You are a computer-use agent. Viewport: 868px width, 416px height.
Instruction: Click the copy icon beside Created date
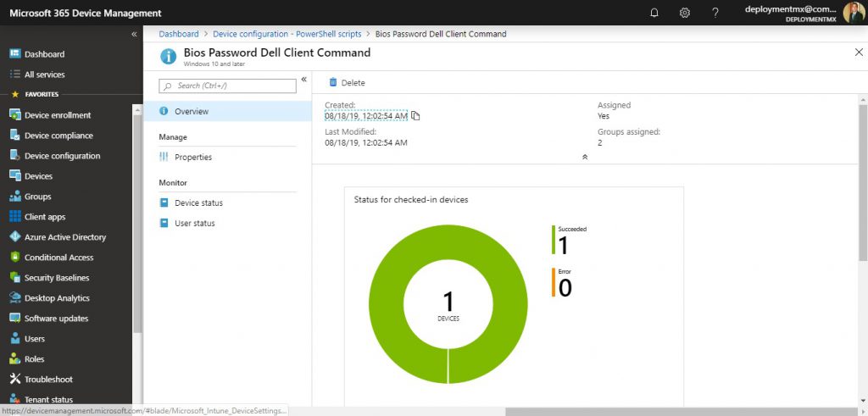click(x=415, y=116)
